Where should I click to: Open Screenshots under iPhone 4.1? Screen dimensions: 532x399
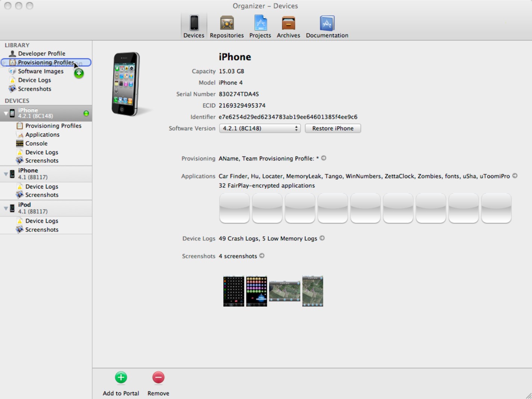(46, 195)
